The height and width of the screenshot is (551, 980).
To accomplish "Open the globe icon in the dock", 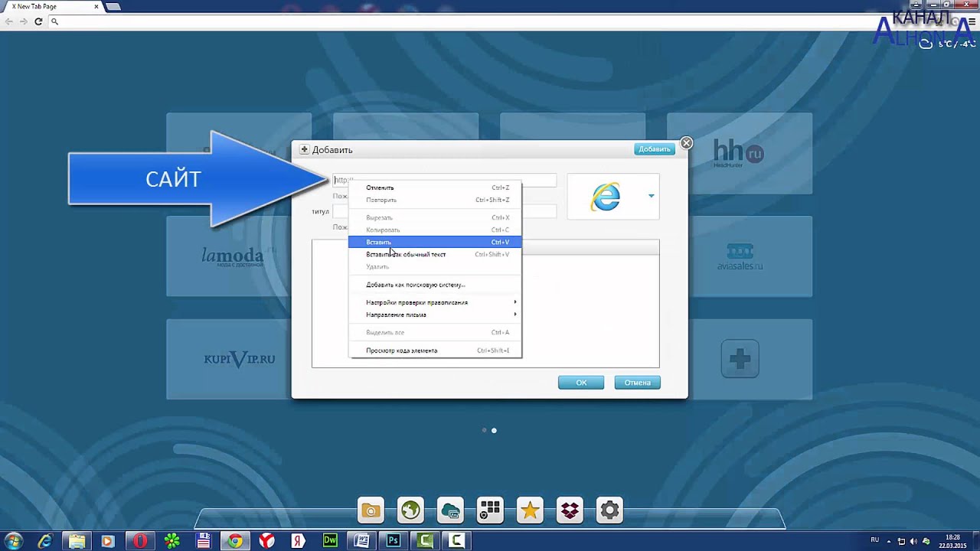I will point(410,510).
